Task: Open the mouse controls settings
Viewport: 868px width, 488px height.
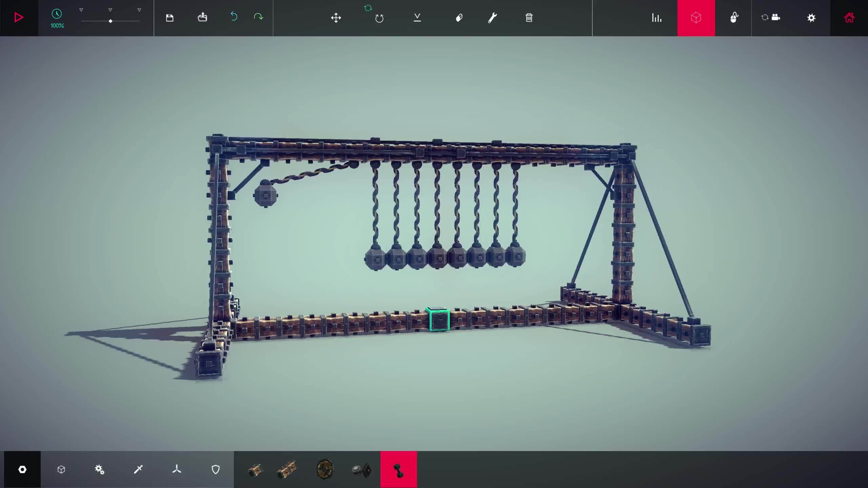Action: pos(734,18)
